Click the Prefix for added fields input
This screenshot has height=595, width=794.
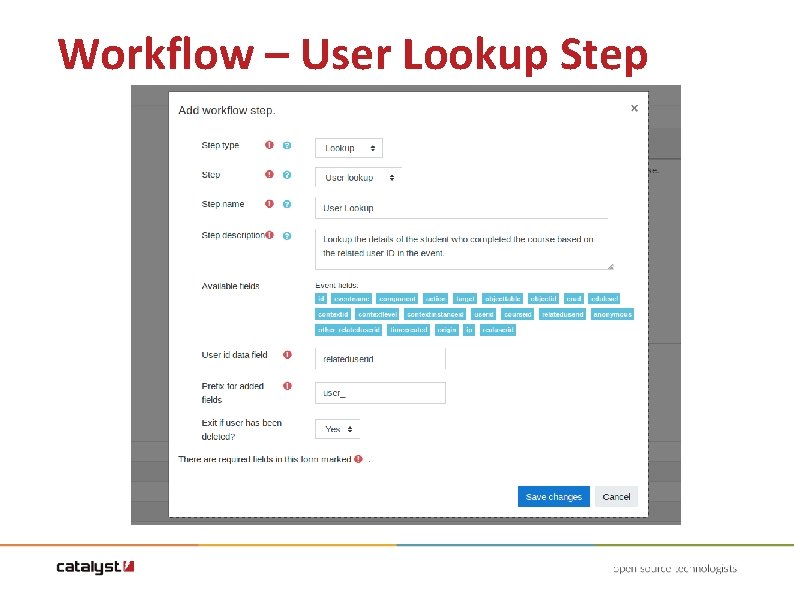(x=380, y=393)
